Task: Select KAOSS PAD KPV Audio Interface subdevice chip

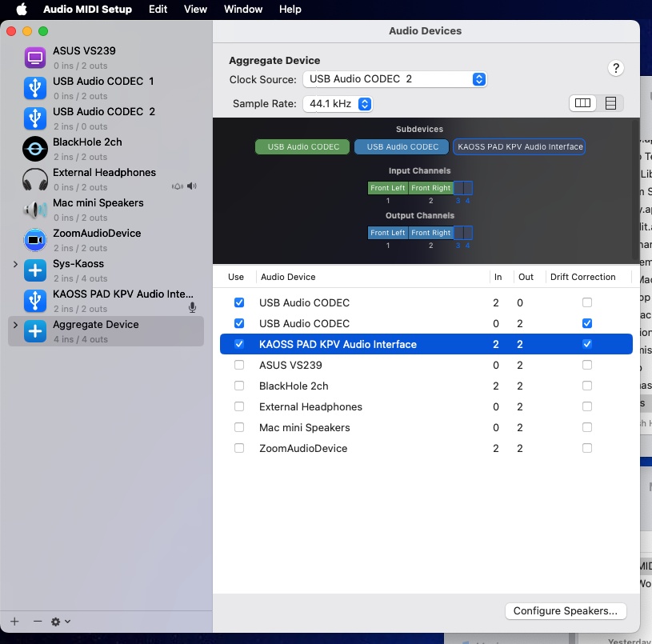Action: [519, 146]
